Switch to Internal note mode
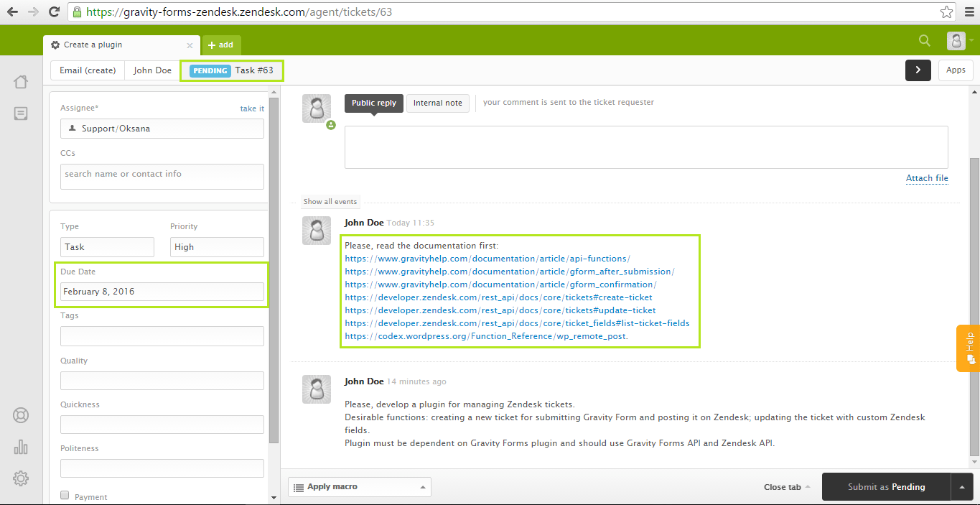This screenshot has height=505, width=980. coord(438,103)
